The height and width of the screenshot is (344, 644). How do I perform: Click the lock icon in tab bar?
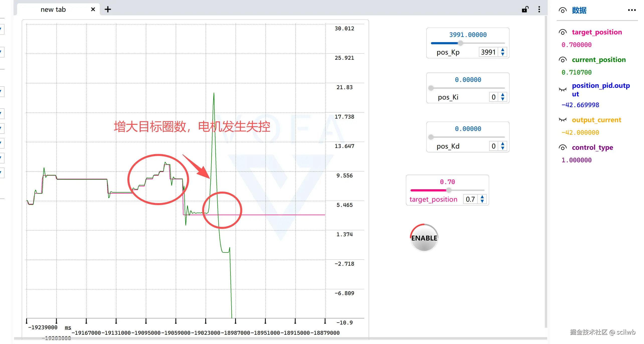(x=525, y=10)
